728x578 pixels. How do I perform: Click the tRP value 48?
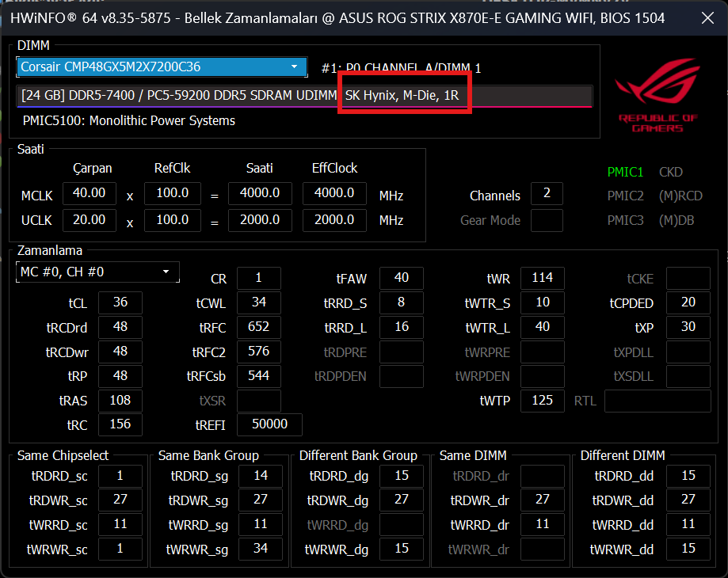[120, 376]
